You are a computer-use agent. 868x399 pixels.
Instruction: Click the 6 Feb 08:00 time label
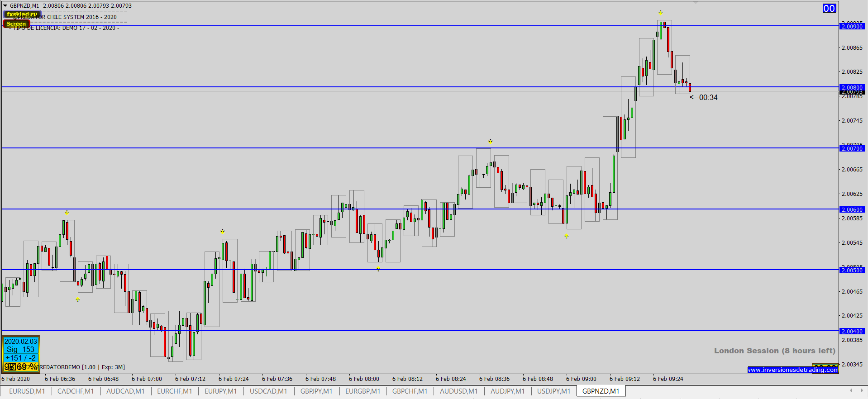[x=364, y=379]
